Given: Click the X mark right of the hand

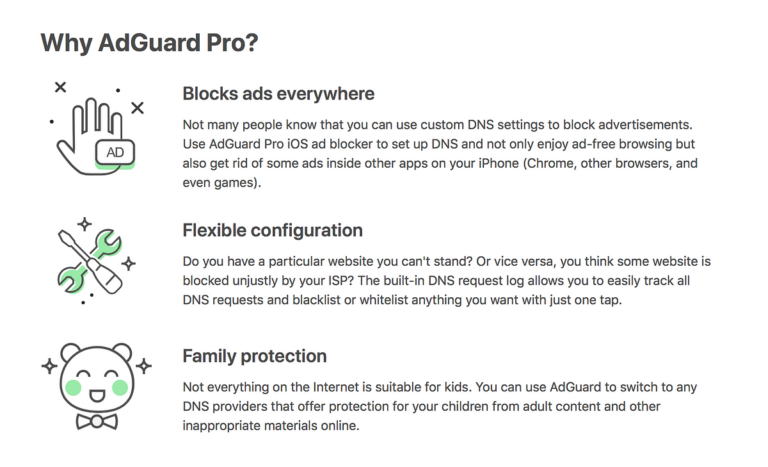Looking at the screenshot, I should pos(138,108).
